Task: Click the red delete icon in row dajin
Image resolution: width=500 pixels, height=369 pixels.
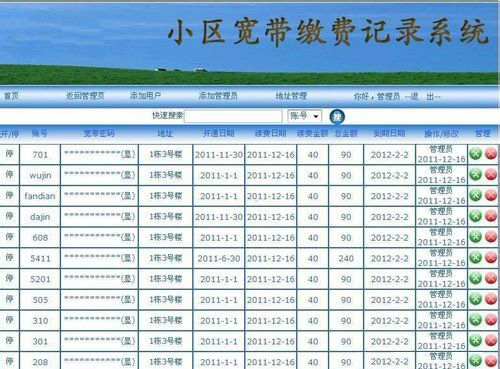Action: pyautogui.click(x=491, y=216)
